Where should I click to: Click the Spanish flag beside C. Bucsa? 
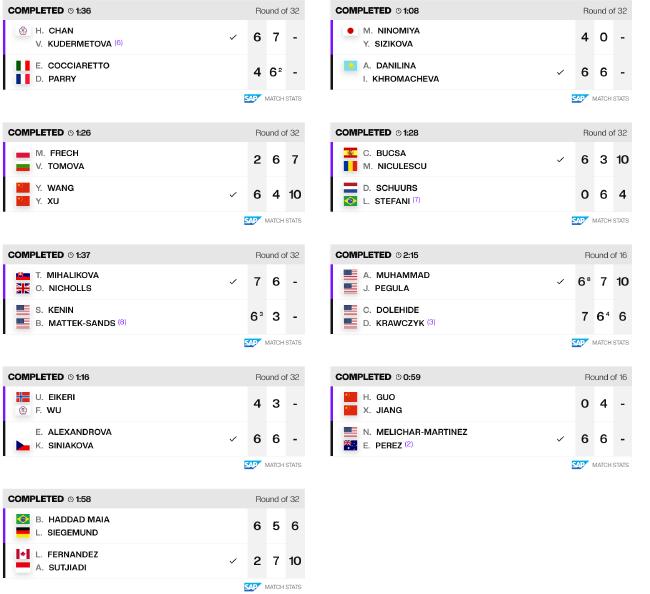(x=350, y=153)
